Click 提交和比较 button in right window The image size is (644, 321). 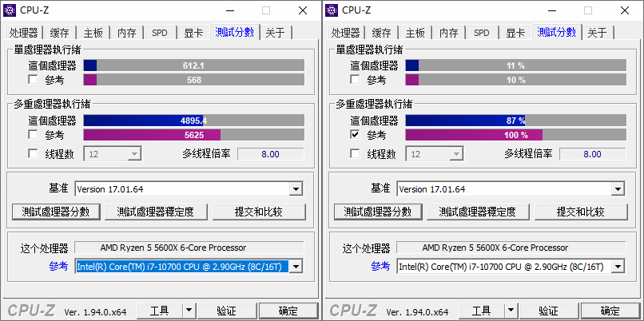581,212
